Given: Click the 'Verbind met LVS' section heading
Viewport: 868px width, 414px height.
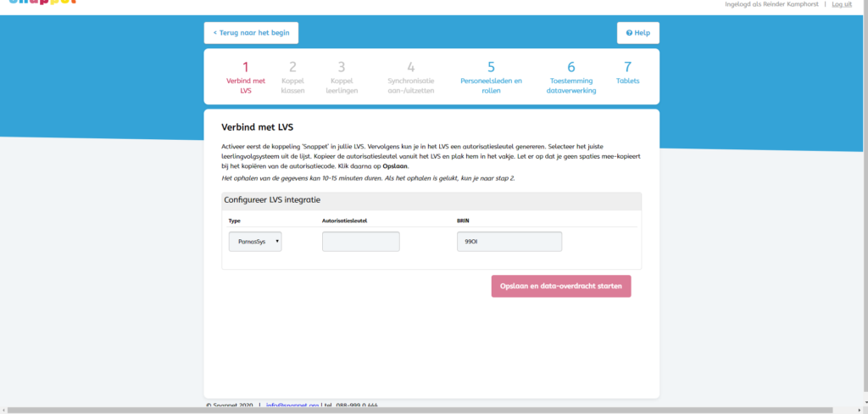Looking at the screenshot, I should pyautogui.click(x=257, y=128).
